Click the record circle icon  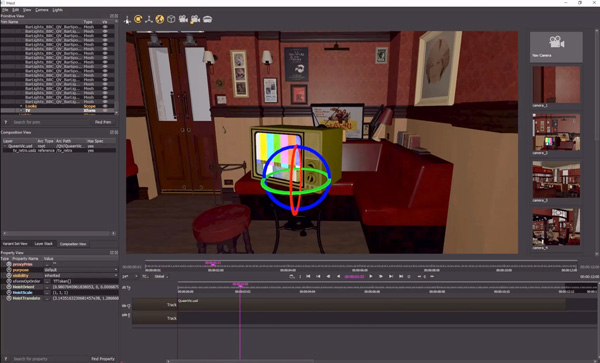coord(409,276)
